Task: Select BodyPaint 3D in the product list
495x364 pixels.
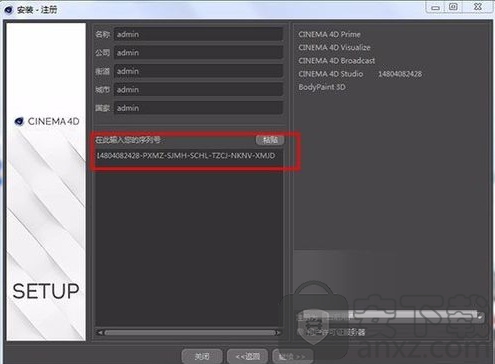Action: click(x=322, y=87)
